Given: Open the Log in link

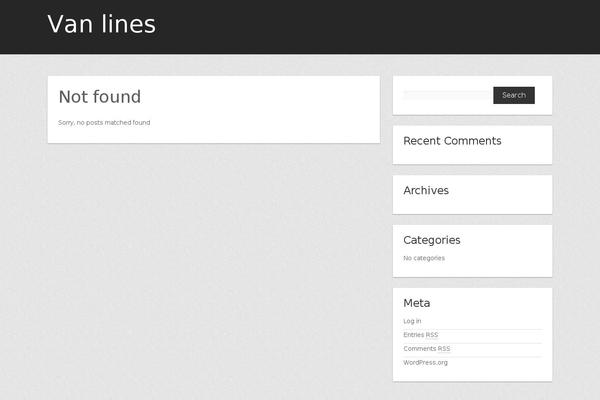Looking at the screenshot, I should [412, 321].
